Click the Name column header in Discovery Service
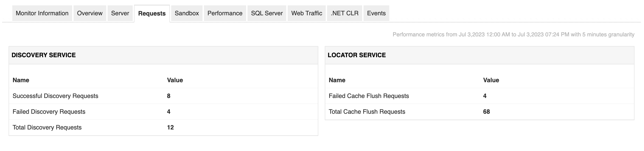 tap(21, 80)
